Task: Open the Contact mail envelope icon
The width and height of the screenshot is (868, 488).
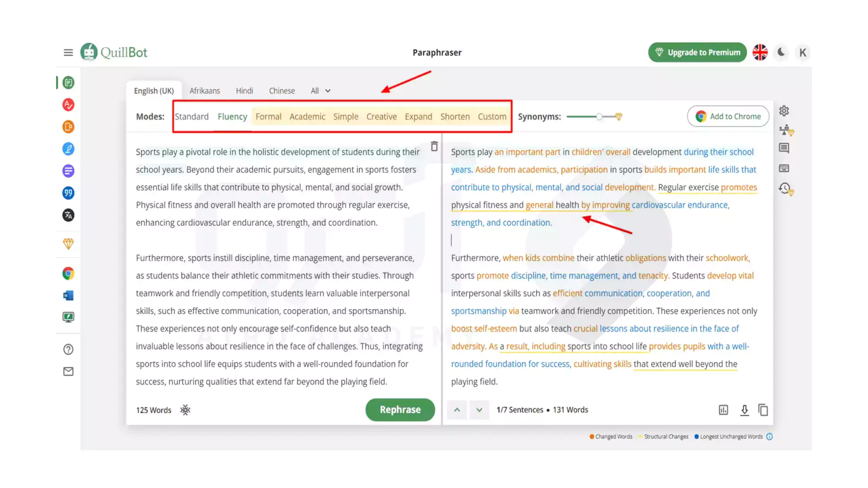Action: coord(68,371)
